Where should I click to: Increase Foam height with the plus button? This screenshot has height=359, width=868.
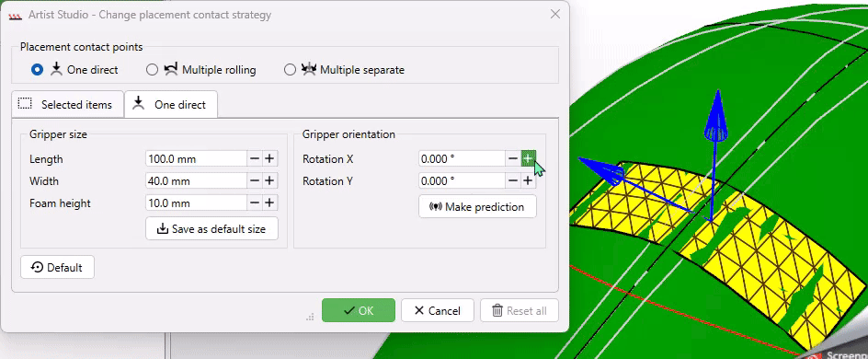click(x=269, y=203)
